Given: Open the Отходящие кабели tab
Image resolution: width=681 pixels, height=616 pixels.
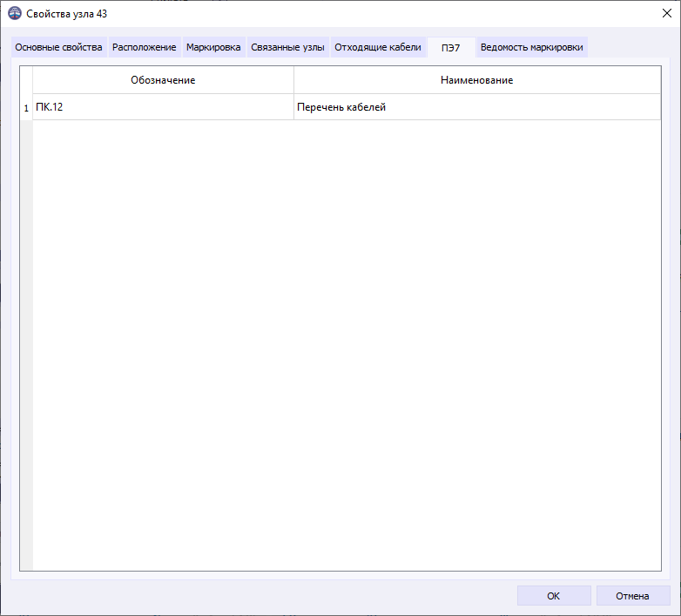Looking at the screenshot, I should [x=377, y=47].
